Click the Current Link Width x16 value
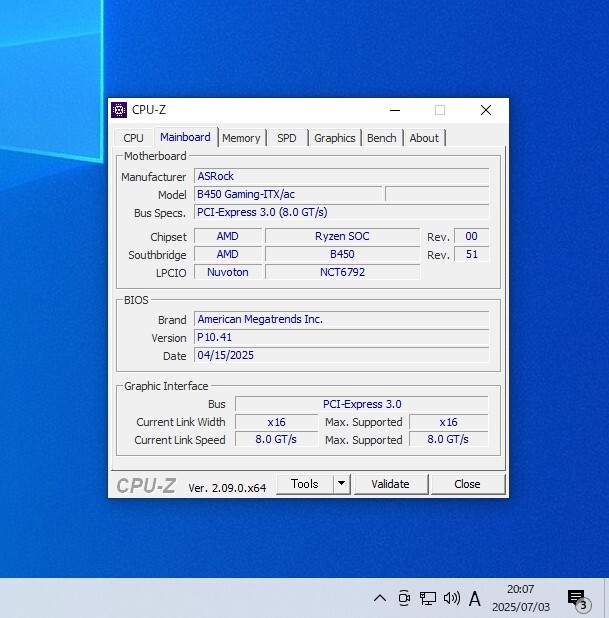 coord(276,422)
